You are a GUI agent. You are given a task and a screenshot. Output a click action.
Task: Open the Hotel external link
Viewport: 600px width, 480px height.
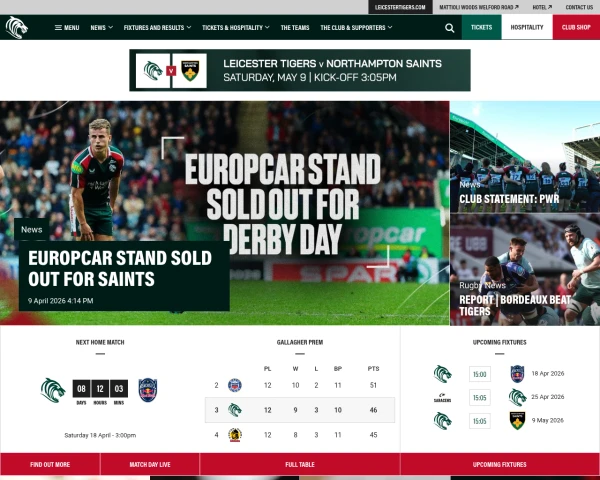coord(542,7)
